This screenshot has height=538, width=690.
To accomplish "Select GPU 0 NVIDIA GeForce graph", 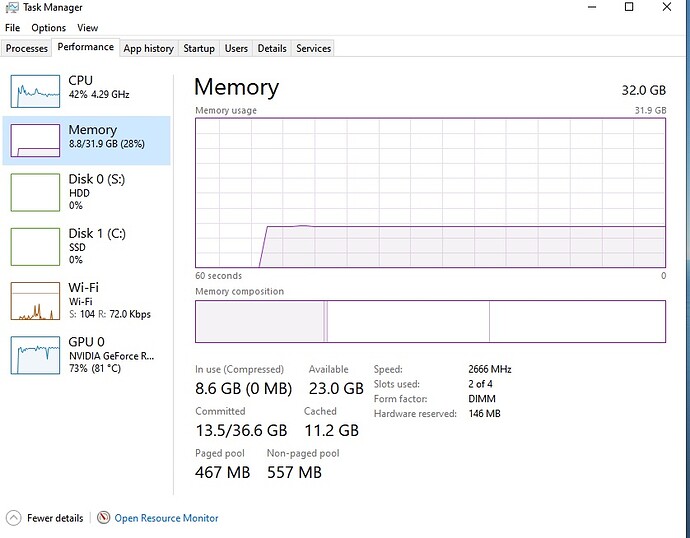I will 35,354.
